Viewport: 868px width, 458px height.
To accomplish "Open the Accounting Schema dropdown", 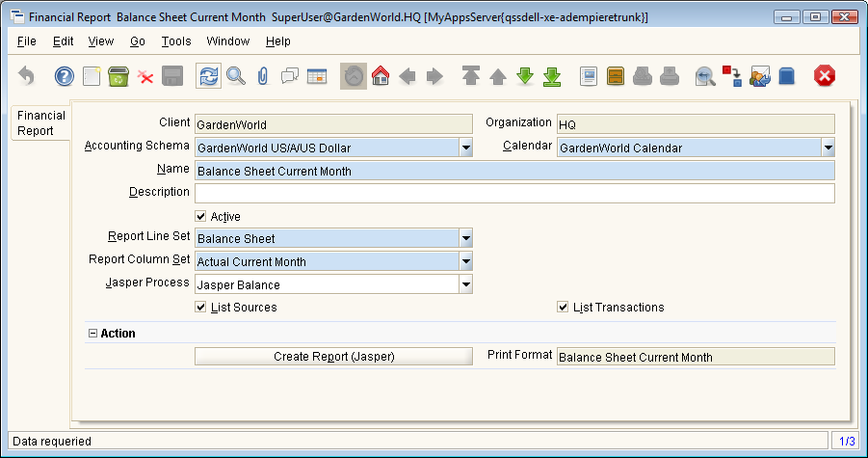I will pos(465,148).
